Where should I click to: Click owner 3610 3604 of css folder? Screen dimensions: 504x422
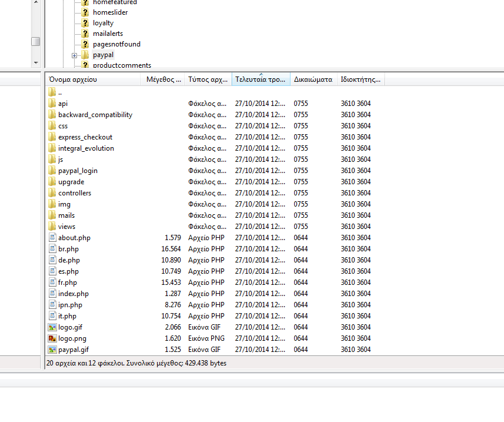(x=356, y=126)
